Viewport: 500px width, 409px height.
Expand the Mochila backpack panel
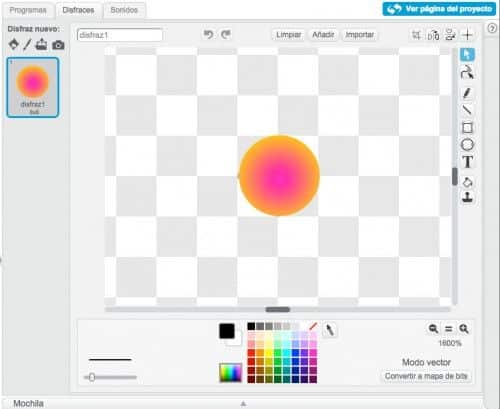(243, 404)
